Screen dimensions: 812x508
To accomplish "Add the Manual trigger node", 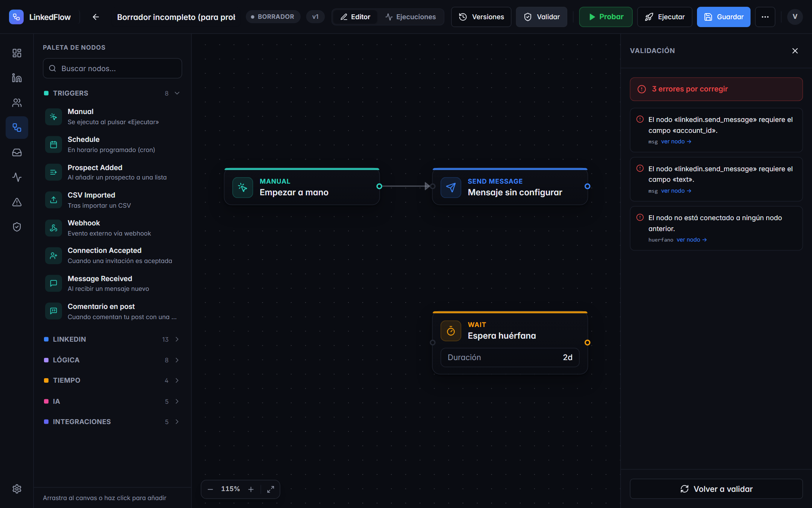I will (x=112, y=117).
